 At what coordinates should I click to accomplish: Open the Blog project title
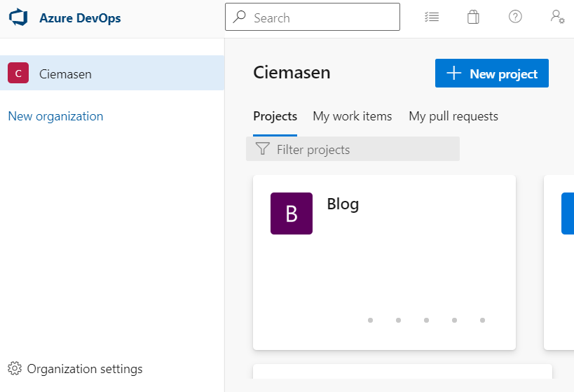343,204
